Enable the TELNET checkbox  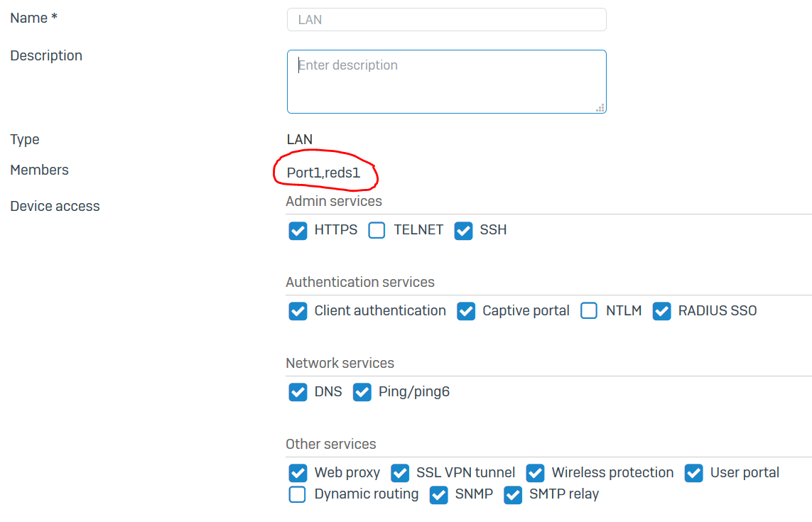pyautogui.click(x=377, y=231)
